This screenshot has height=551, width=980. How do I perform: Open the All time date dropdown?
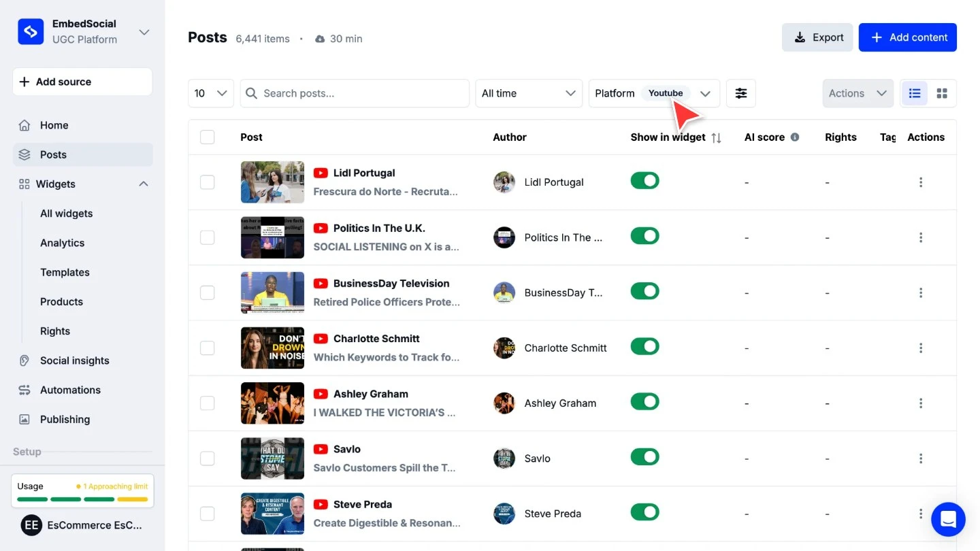pos(529,93)
